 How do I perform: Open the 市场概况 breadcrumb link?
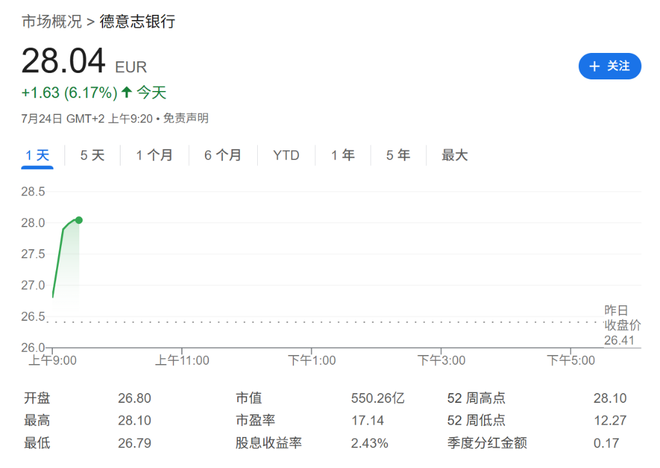coord(52,21)
